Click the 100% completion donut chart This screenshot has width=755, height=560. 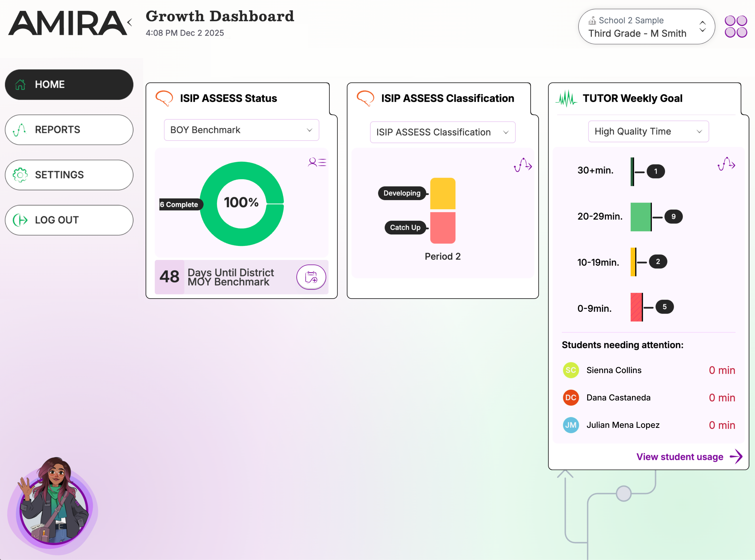tap(241, 203)
